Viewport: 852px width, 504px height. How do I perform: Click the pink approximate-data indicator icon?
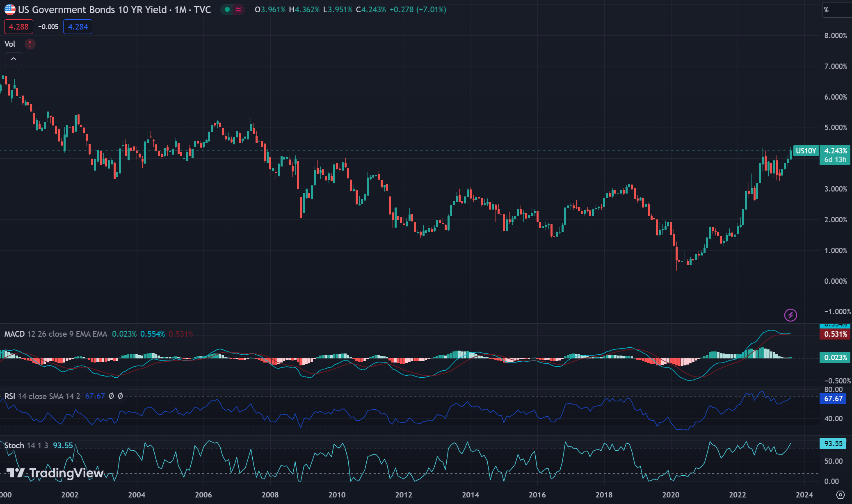coord(238,9)
